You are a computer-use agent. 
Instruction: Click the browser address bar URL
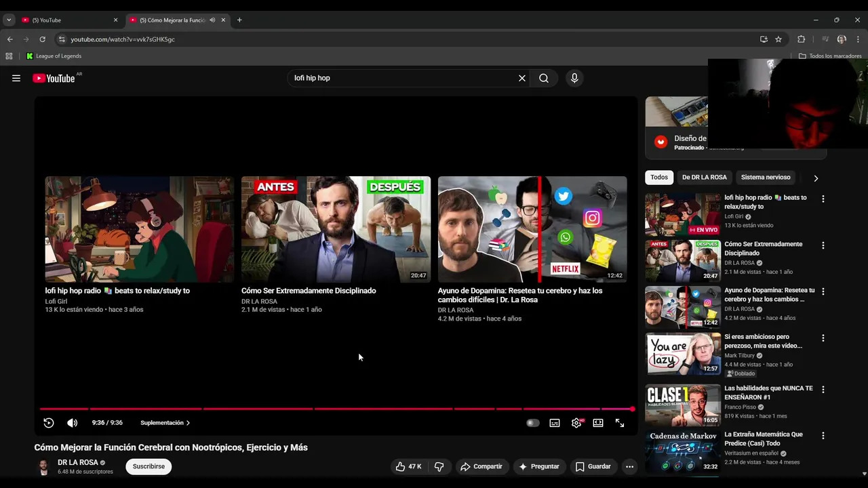pos(123,39)
